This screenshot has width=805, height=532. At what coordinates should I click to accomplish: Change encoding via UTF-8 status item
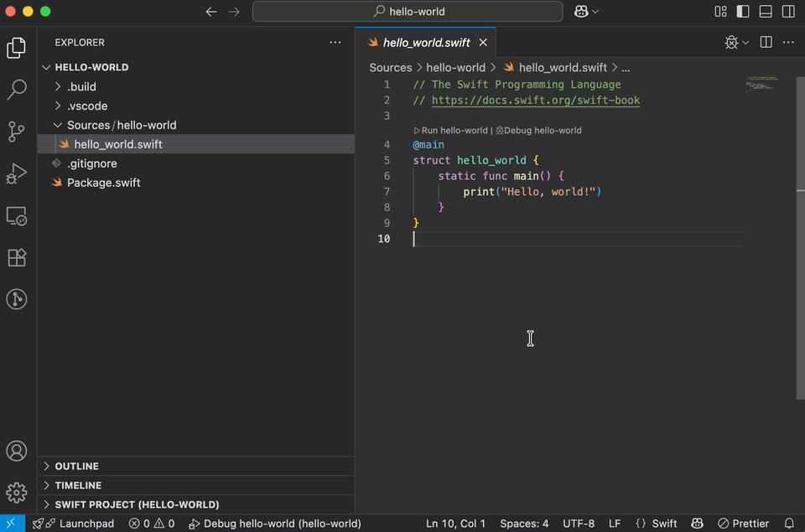pyautogui.click(x=579, y=524)
